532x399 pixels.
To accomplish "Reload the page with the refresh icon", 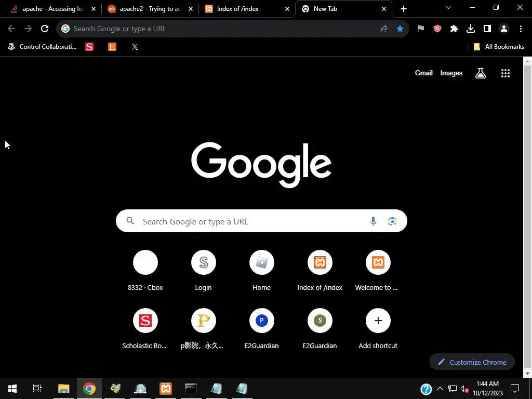I will pyautogui.click(x=45, y=29).
